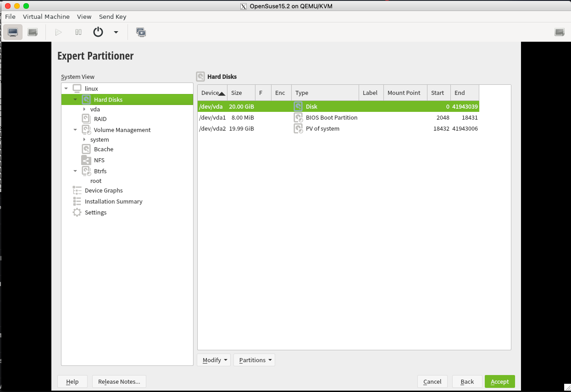Select Btrfs in the System View
The image size is (571, 392).
click(x=100, y=171)
